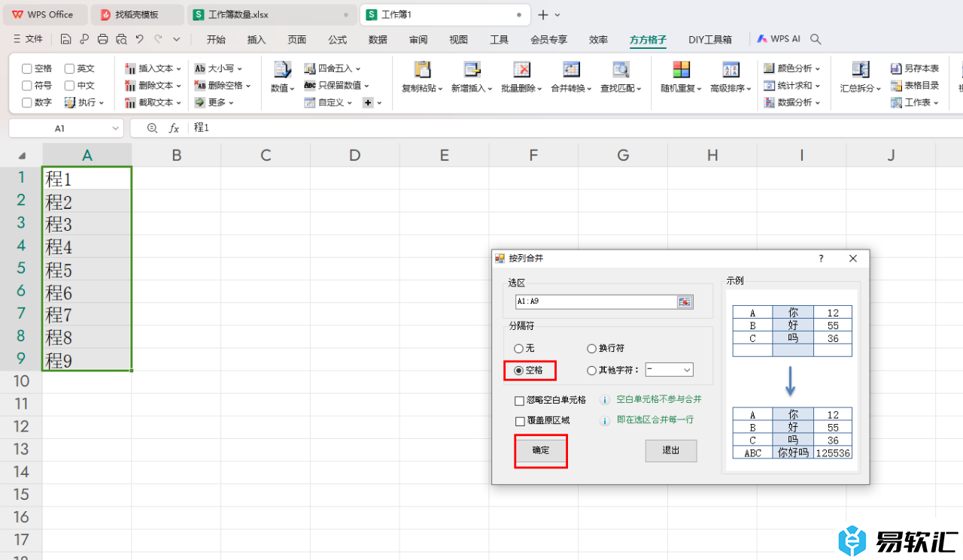
Task: Click 另存本表 save sheet icon
Action: click(x=896, y=68)
